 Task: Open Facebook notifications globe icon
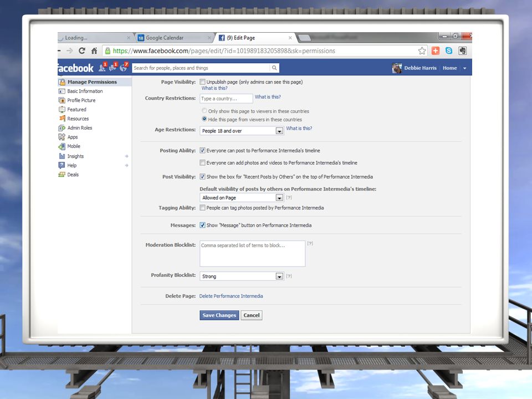tap(124, 68)
